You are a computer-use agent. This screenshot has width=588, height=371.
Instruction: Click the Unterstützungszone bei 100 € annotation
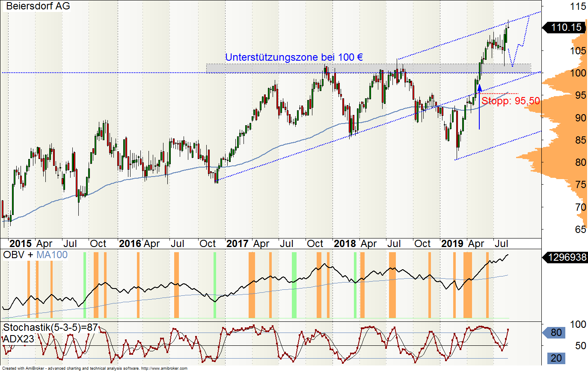tap(294, 57)
